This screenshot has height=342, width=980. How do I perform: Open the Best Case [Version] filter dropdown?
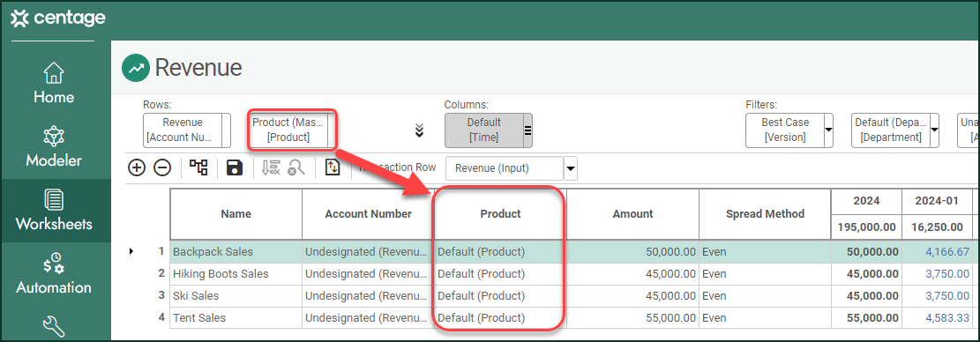(829, 130)
